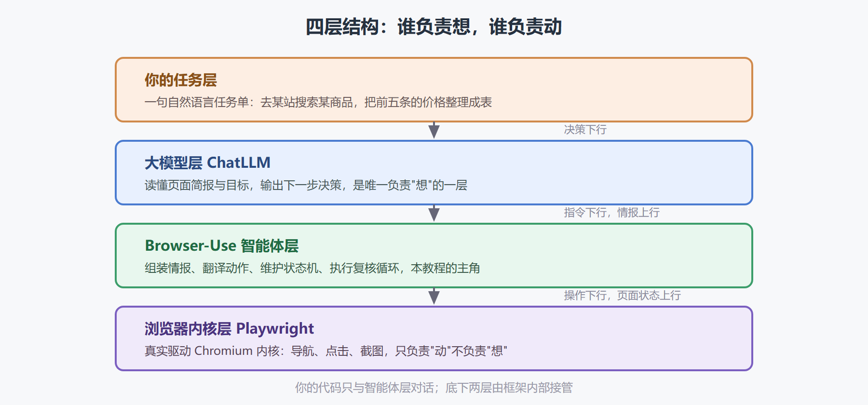Click the line 真实驱动 Chromium 内核 description
868x405 pixels.
coord(326,351)
